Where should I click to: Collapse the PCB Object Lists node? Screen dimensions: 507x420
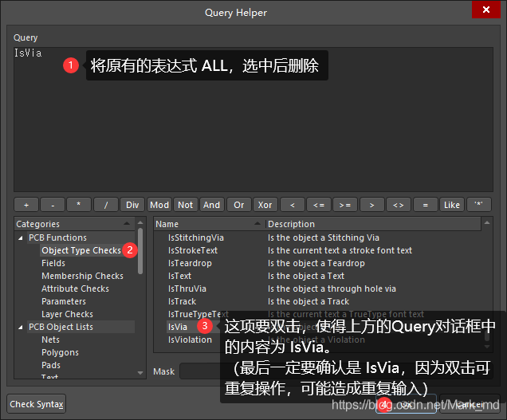21,328
